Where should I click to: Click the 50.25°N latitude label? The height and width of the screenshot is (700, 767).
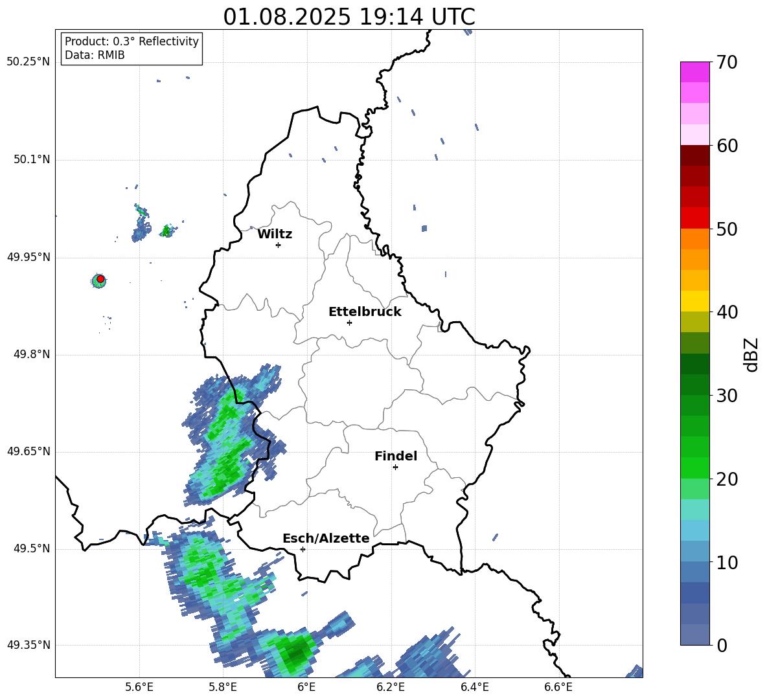29,62
